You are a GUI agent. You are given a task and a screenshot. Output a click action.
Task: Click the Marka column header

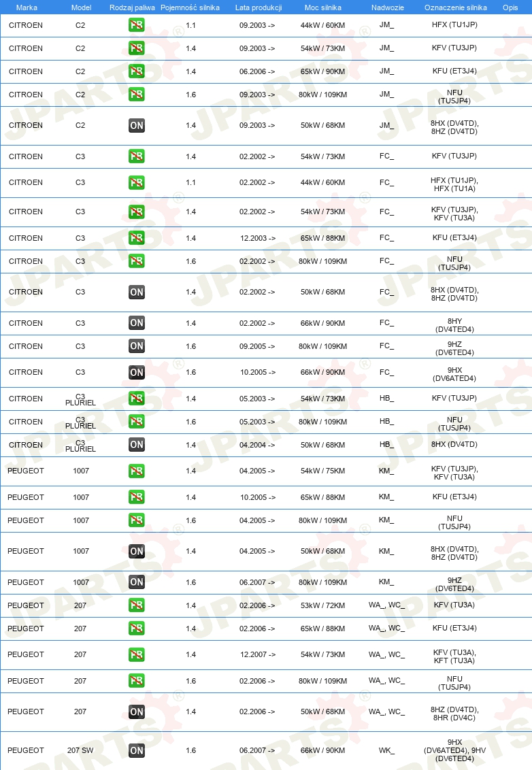coord(27,7)
